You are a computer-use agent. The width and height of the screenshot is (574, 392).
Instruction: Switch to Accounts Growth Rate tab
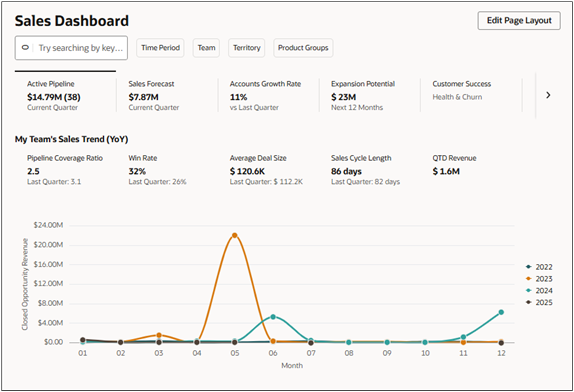click(269, 95)
